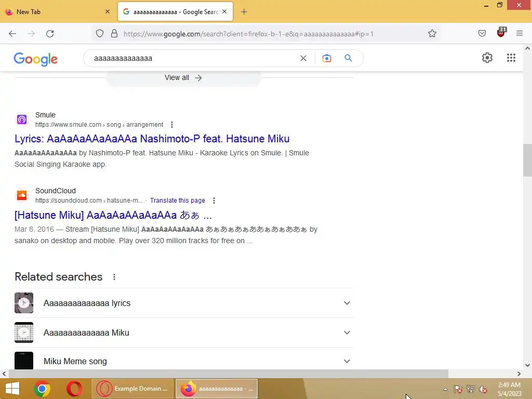The height and width of the screenshot is (399, 532).
Task: Show hidden system tray icons
Action: tap(445, 389)
